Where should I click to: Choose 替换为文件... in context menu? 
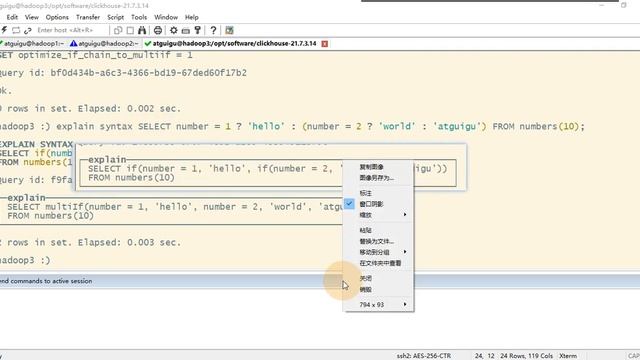click(x=378, y=241)
